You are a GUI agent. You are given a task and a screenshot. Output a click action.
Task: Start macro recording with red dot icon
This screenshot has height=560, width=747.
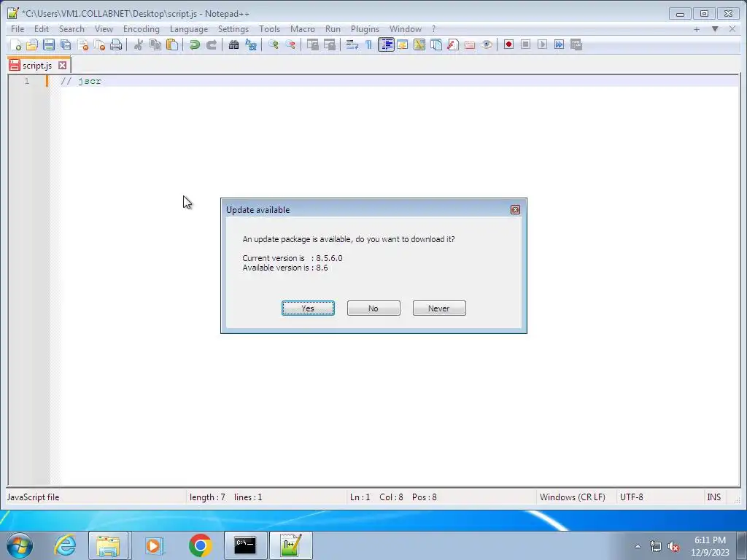coord(508,44)
